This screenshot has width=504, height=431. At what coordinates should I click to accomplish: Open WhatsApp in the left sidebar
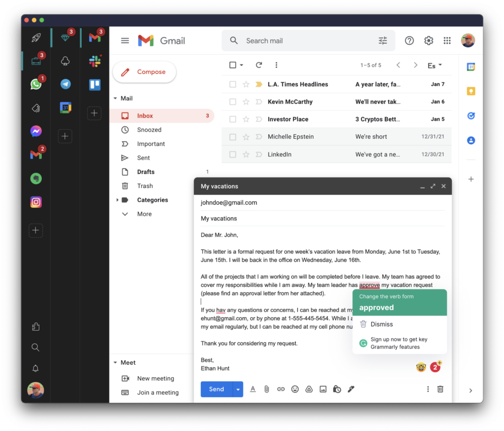pos(35,84)
